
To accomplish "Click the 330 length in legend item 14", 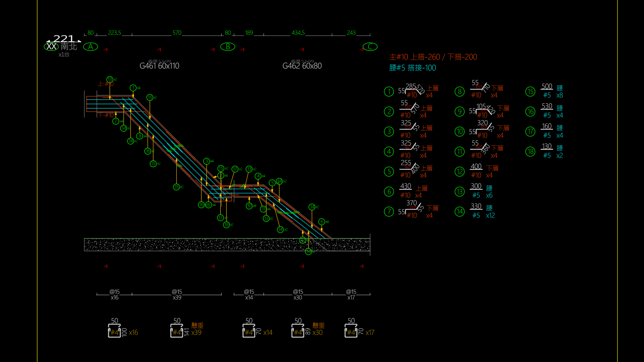I will [476, 206].
